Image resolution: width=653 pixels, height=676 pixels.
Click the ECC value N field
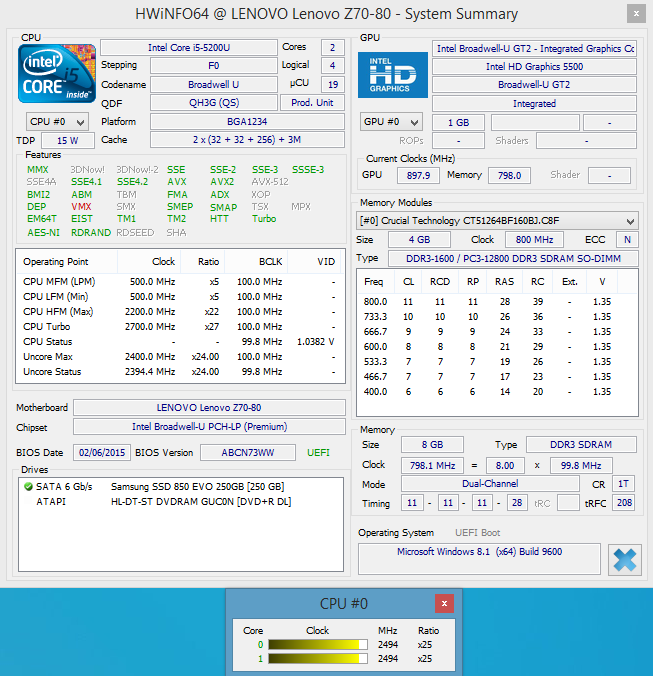click(627, 240)
